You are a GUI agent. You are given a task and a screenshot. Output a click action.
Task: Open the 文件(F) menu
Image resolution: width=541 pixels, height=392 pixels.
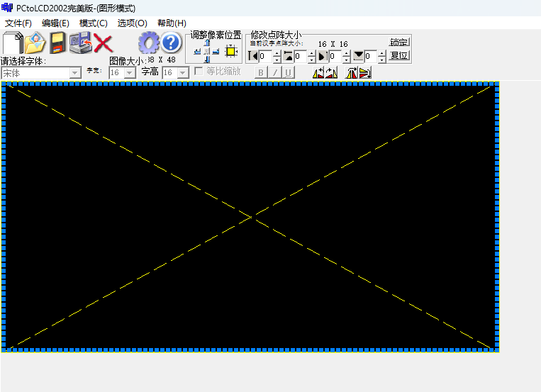(x=18, y=23)
